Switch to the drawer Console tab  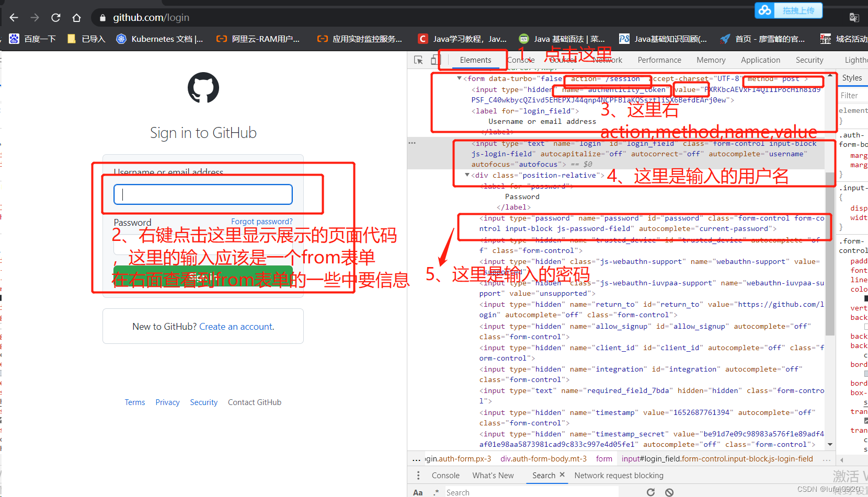coord(446,476)
